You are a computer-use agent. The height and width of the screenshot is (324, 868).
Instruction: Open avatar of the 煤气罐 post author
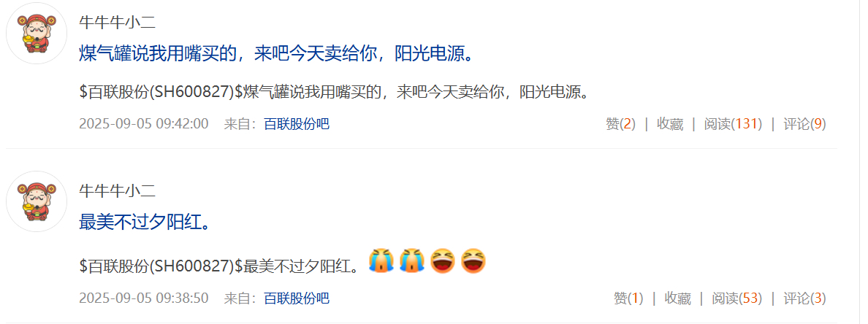(37, 34)
